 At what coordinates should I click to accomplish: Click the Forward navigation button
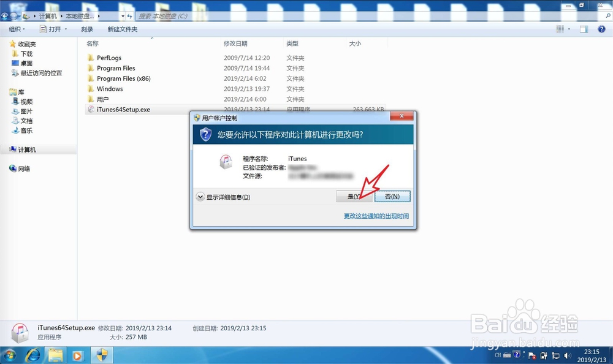pyautogui.click(x=14, y=16)
